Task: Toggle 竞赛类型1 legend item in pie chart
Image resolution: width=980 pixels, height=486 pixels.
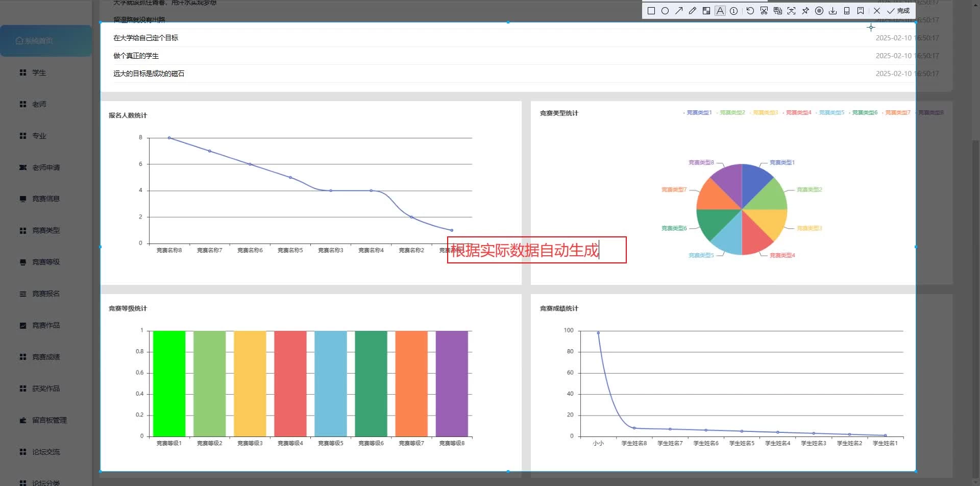Action: [x=698, y=113]
